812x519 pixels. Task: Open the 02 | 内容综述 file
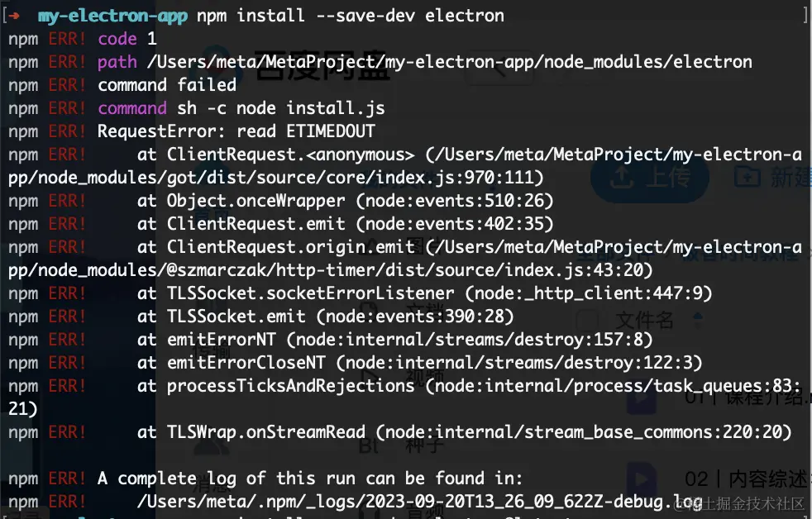pos(744,478)
